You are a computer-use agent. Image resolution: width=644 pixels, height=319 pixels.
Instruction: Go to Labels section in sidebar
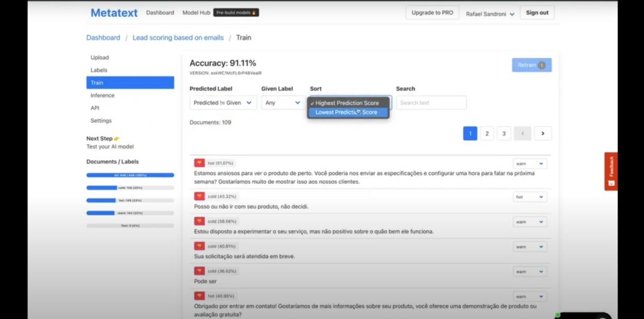99,70
